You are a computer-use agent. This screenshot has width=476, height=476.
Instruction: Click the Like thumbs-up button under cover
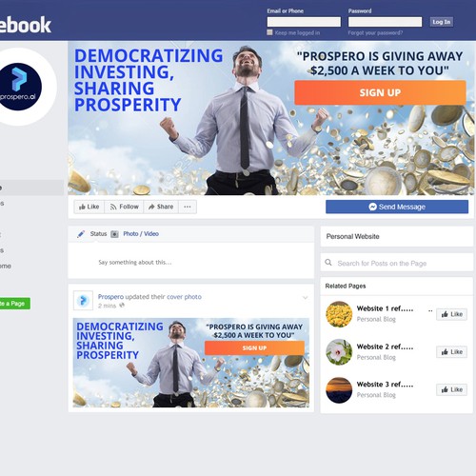pyautogui.click(x=89, y=207)
